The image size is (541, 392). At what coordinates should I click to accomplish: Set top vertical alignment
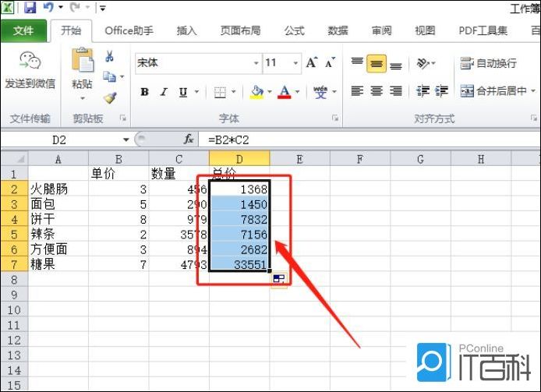click(357, 63)
